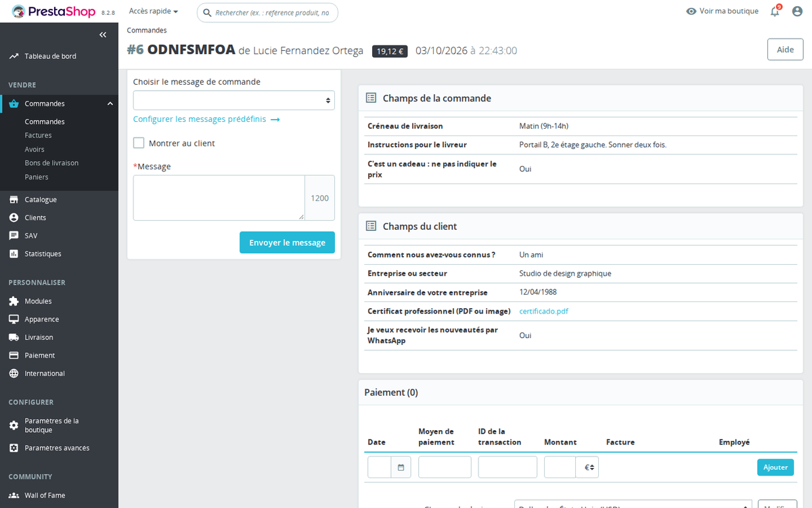Select the Studio de design graphique value
Screen dimensions: 812x508
[x=565, y=274]
